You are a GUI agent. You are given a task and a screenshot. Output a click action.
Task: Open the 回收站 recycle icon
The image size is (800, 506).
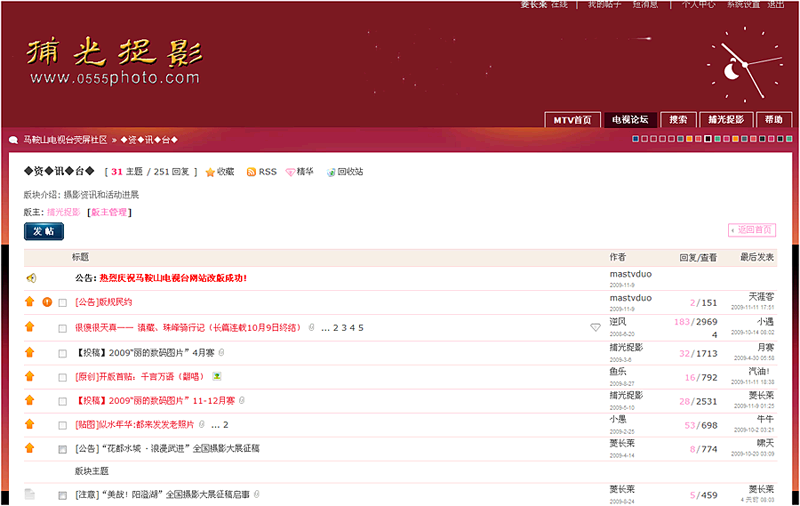coord(331,172)
